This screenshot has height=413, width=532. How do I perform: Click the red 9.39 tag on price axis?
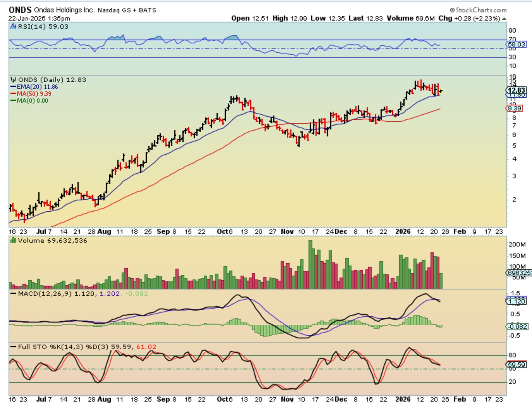[x=514, y=109]
